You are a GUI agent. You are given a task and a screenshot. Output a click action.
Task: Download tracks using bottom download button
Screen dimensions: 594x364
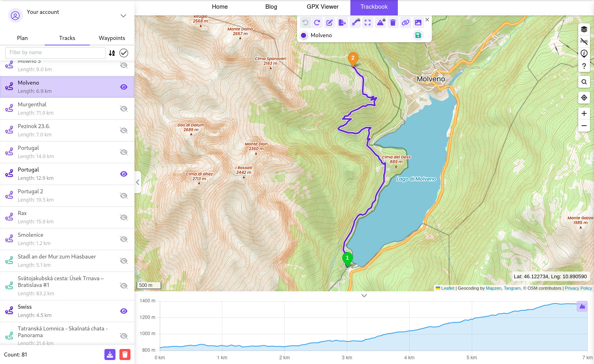(x=110, y=355)
